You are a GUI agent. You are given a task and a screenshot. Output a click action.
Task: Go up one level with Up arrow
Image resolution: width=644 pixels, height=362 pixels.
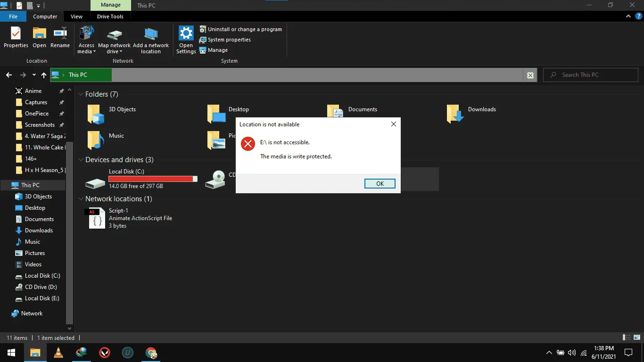click(x=44, y=75)
